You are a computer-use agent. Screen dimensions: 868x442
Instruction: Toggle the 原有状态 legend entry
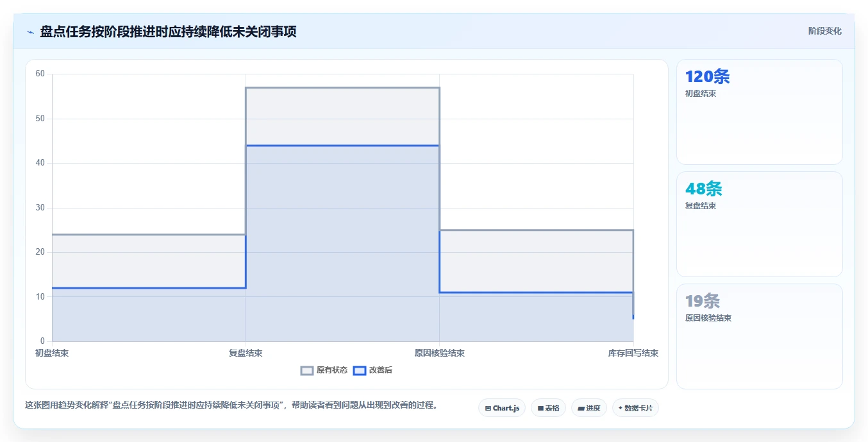click(x=324, y=370)
